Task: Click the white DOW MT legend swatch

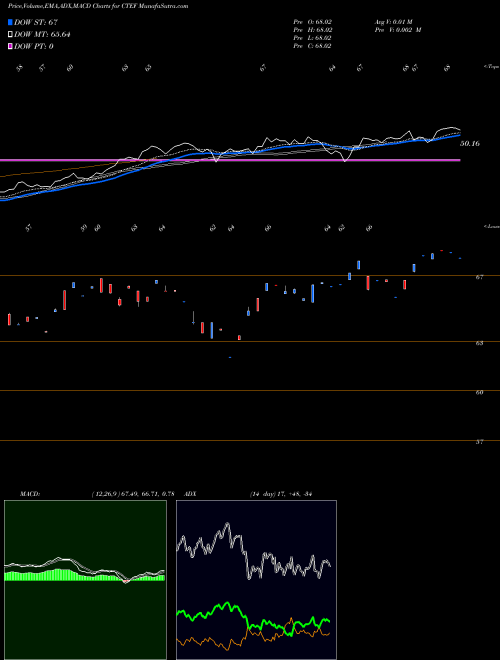Action: pyautogui.click(x=11, y=35)
